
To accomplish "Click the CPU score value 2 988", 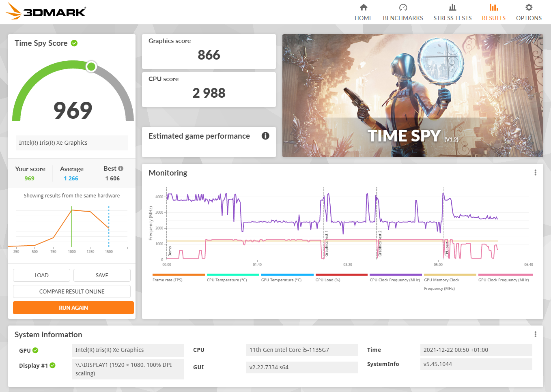I will pos(209,93).
